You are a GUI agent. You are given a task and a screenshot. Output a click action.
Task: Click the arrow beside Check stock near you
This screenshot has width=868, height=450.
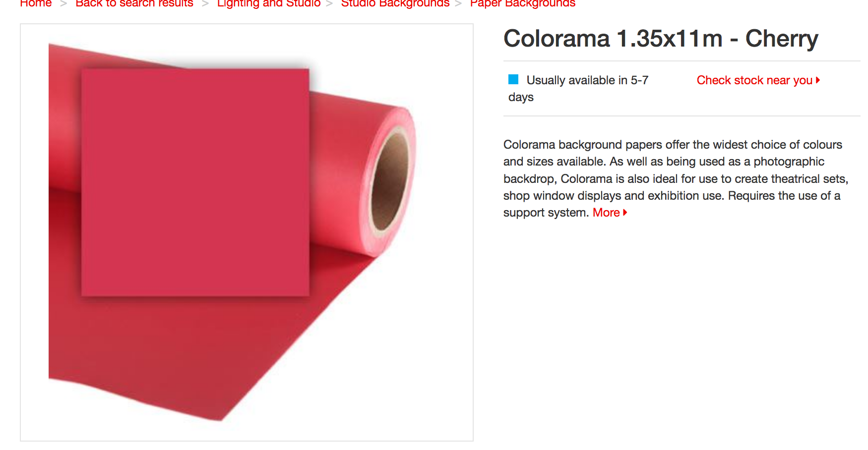point(818,80)
